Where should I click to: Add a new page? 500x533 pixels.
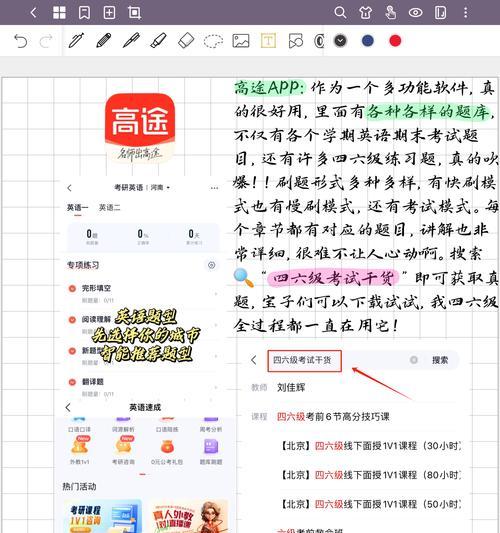pyautogui.click(x=109, y=13)
